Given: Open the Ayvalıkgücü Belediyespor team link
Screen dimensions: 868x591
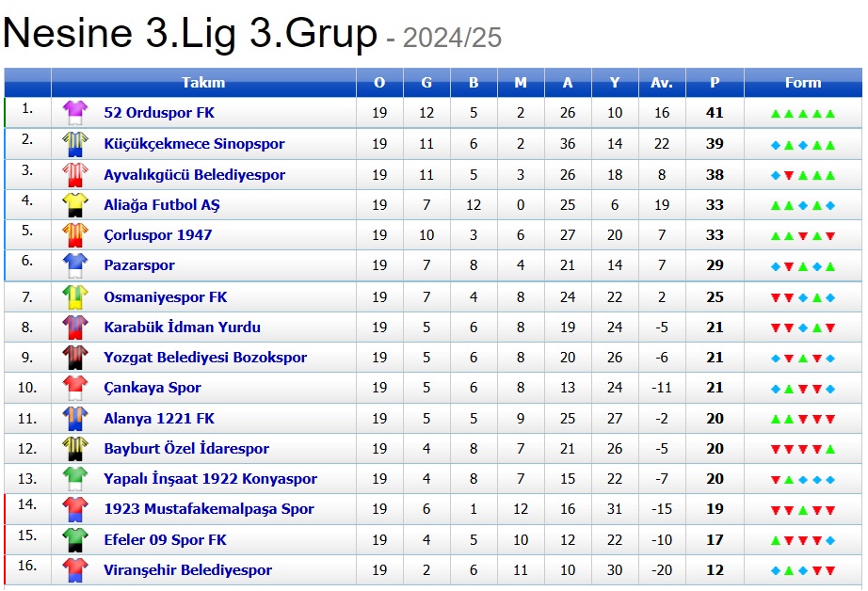Looking at the screenshot, I should pos(194,174).
